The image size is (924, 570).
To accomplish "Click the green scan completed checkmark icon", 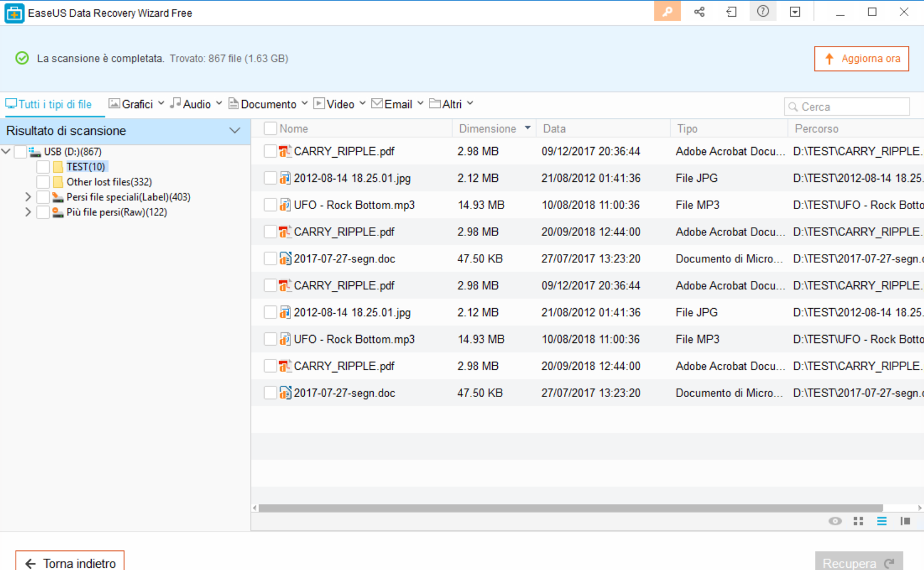I will pos(22,58).
